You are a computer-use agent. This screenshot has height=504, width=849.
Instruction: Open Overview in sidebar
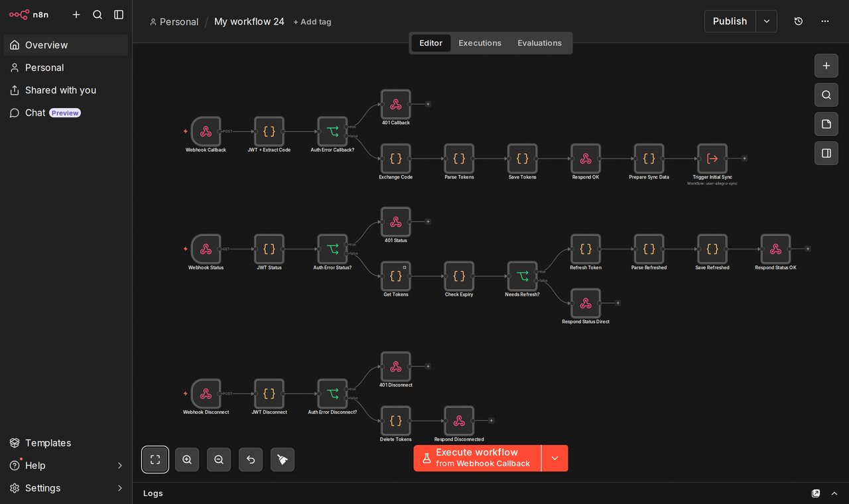coord(66,45)
